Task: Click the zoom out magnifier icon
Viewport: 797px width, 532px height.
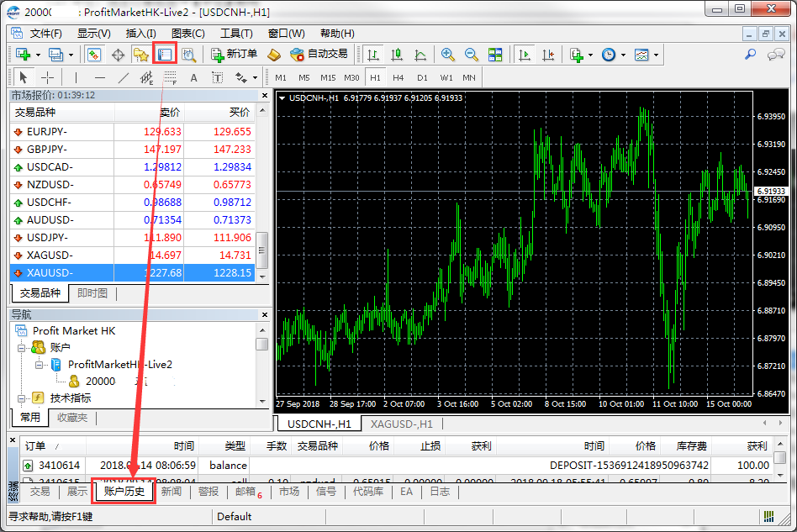Action: pyautogui.click(x=472, y=55)
